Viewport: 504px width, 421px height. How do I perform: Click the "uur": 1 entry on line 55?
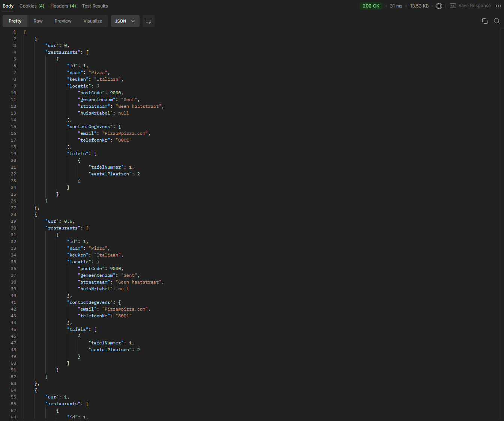[x=57, y=397]
